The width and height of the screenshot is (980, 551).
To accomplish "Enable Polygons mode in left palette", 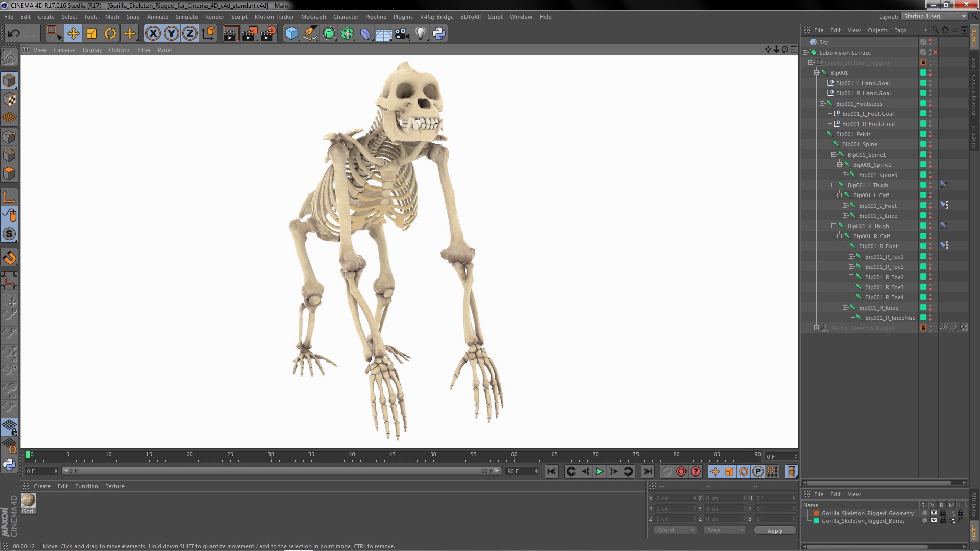I will (9, 173).
